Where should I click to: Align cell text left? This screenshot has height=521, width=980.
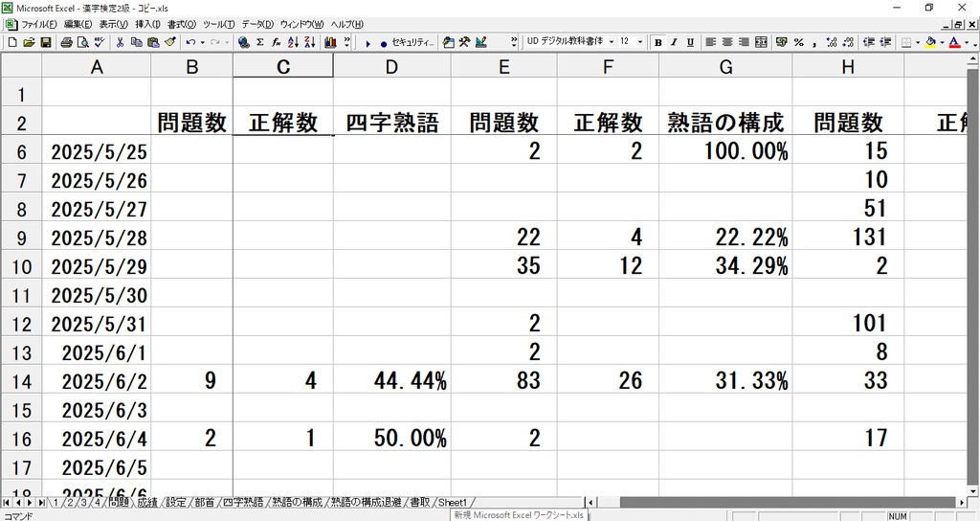point(711,42)
